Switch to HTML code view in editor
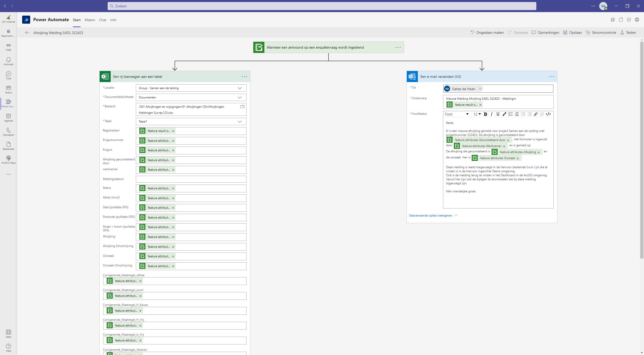The height and width of the screenshot is (355, 644). tap(548, 114)
